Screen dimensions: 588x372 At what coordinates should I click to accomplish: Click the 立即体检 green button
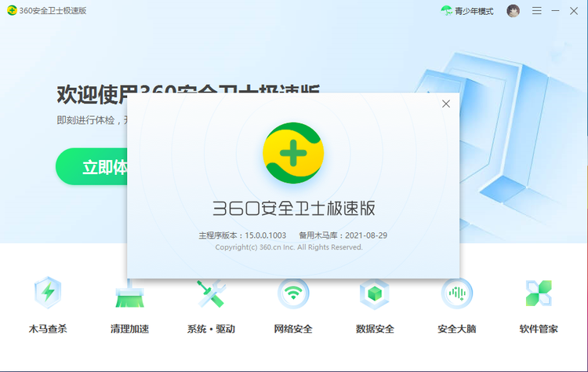point(92,166)
